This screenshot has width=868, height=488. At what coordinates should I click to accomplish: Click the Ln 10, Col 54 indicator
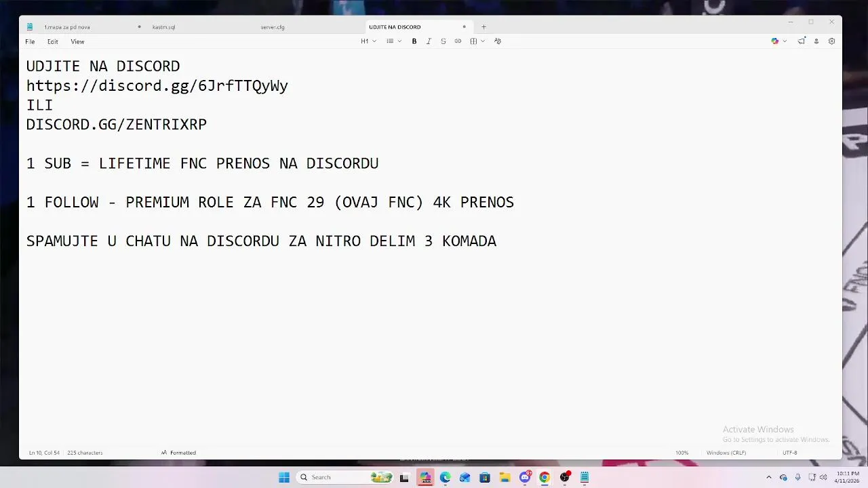click(44, 453)
